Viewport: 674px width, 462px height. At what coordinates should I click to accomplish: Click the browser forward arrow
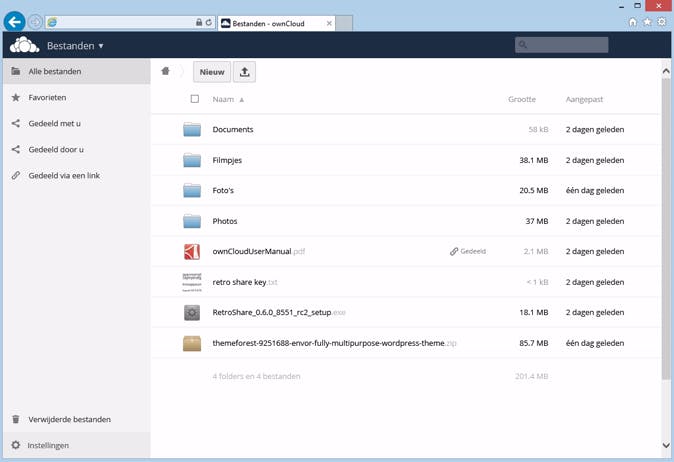[35, 21]
